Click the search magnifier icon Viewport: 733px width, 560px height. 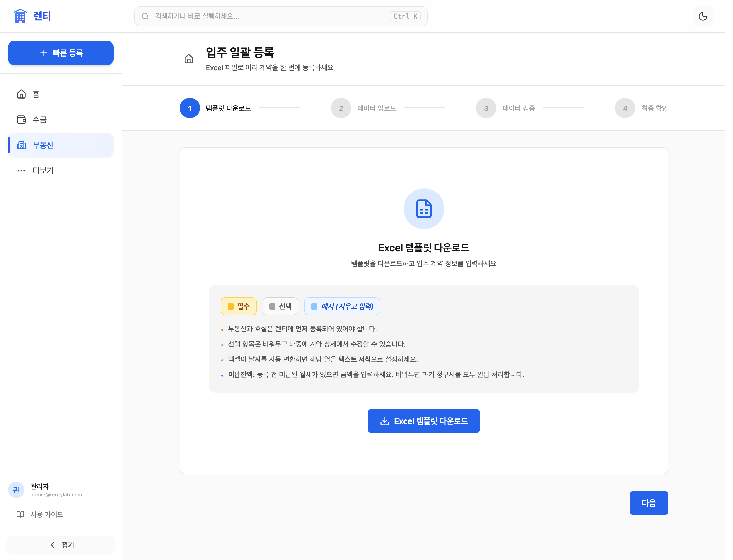[x=145, y=16]
